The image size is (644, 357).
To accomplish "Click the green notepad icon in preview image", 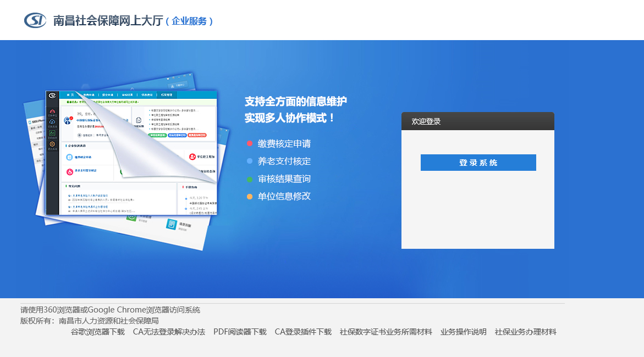I will click(171, 224).
